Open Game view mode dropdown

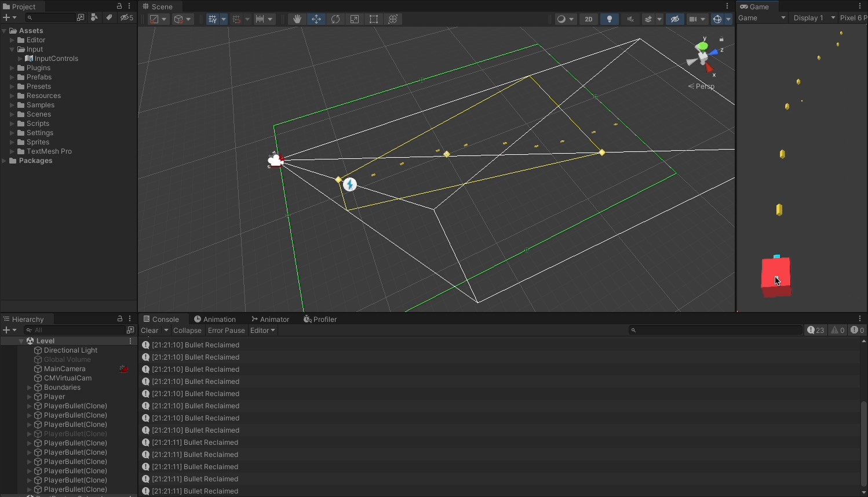point(762,18)
